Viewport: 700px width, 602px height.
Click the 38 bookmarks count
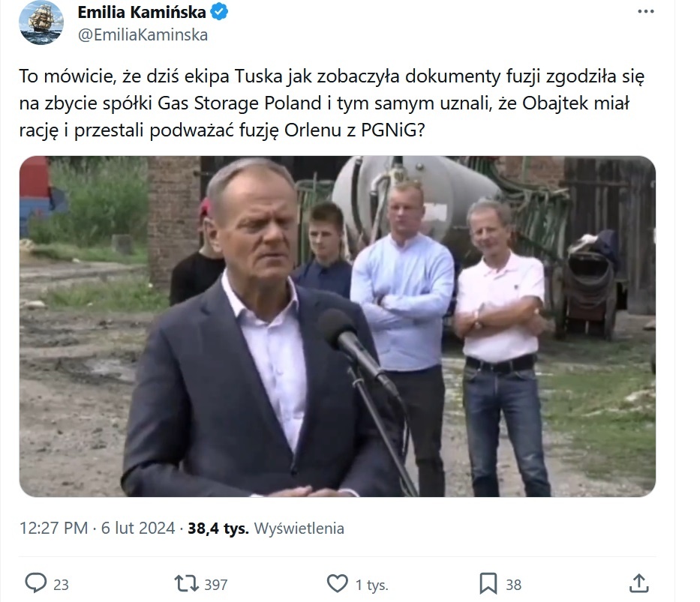pos(513,585)
